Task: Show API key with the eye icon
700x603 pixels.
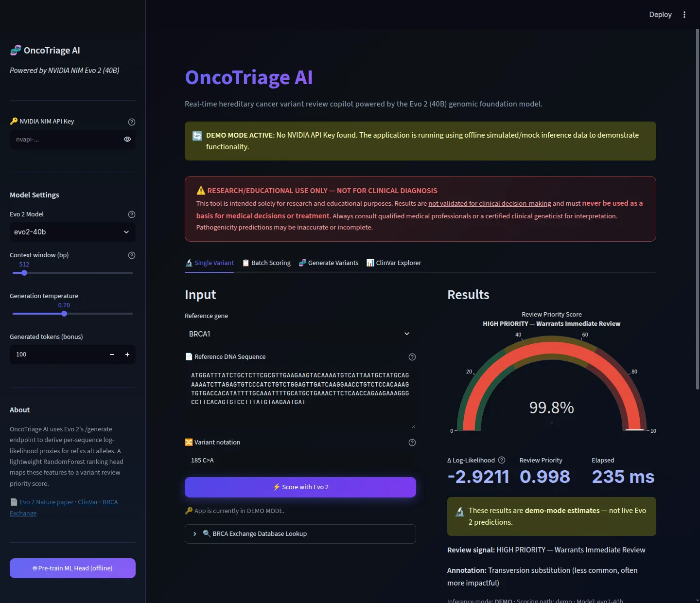Action: (x=127, y=139)
